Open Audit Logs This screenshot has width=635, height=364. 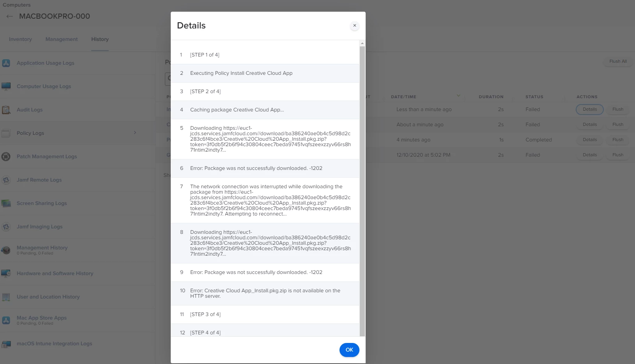[x=30, y=110]
